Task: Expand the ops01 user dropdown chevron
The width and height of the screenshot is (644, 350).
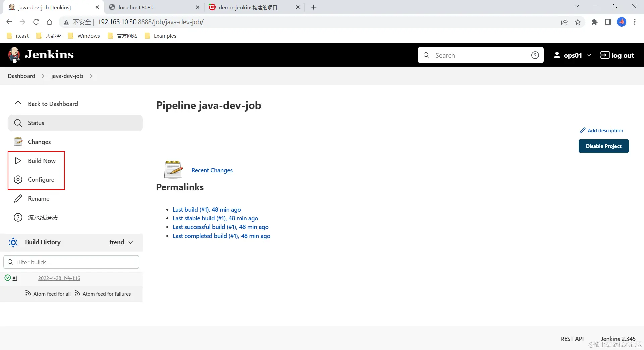Action: click(x=588, y=55)
